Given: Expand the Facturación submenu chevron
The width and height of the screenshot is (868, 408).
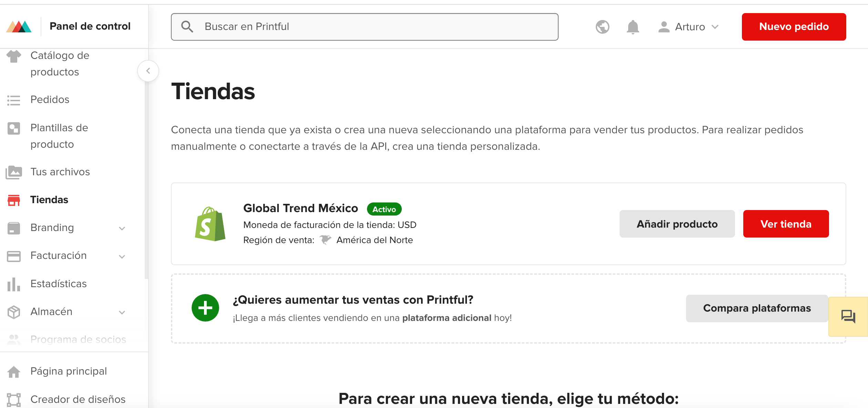Looking at the screenshot, I should point(122,256).
